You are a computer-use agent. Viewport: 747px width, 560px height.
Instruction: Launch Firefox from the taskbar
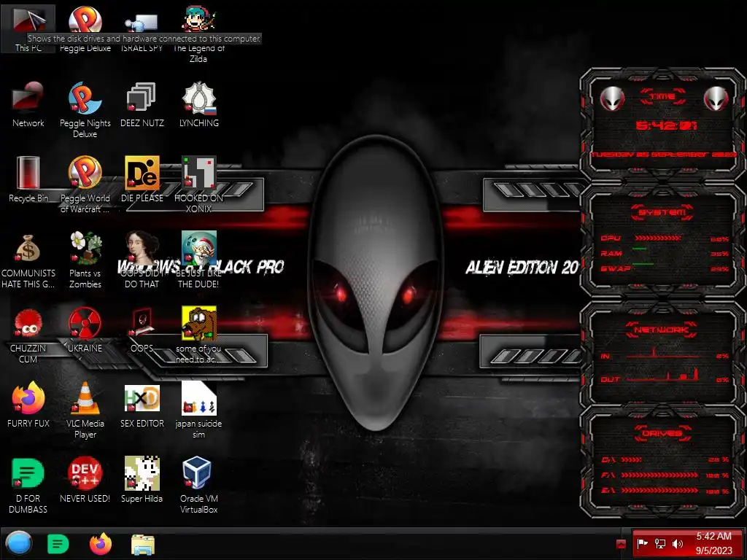[x=101, y=544]
